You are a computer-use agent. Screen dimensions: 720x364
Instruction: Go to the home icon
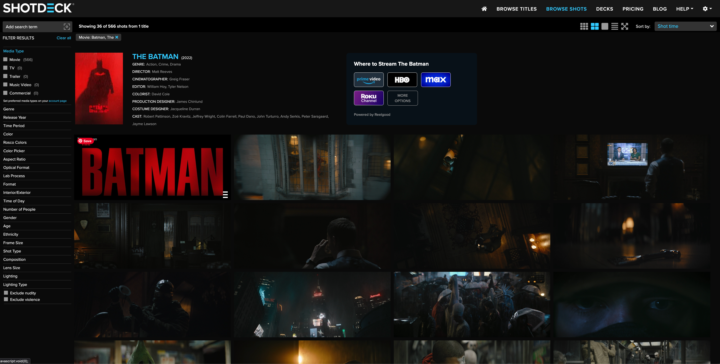484,9
